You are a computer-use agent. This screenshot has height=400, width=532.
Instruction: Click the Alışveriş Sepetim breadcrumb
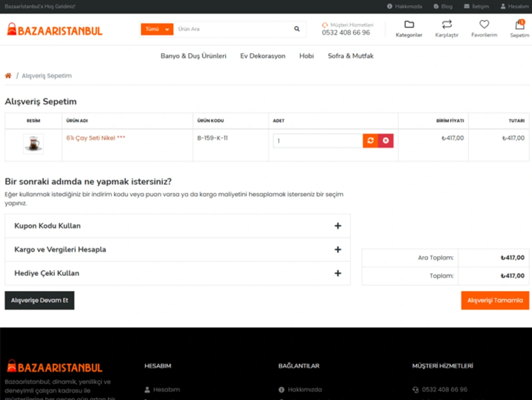pos(47,76)
